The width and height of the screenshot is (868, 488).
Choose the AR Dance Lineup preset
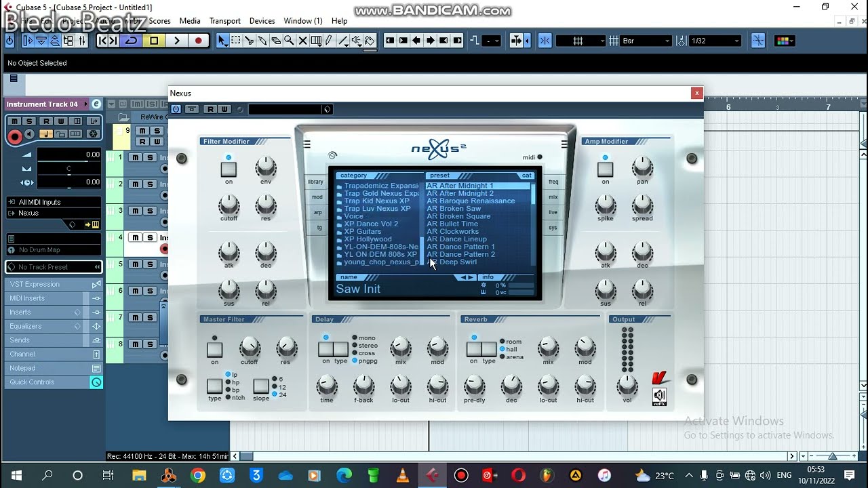pyautogui.click(x=456, y=239)
